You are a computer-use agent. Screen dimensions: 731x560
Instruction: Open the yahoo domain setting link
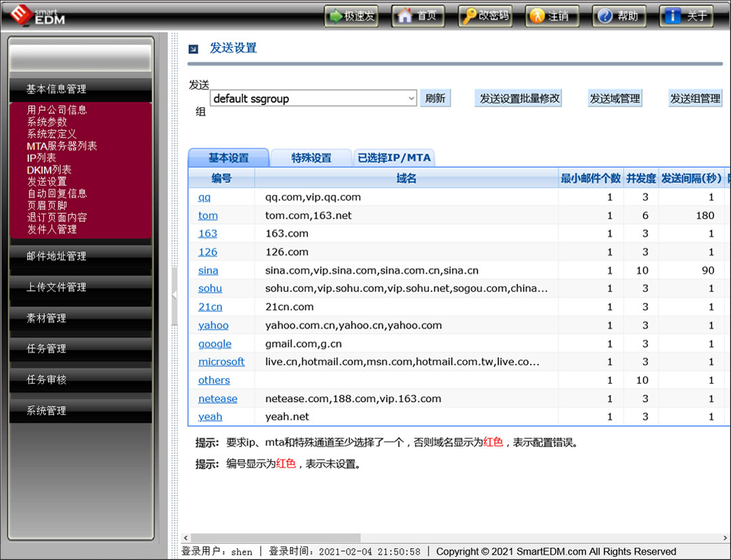[213, 325]
